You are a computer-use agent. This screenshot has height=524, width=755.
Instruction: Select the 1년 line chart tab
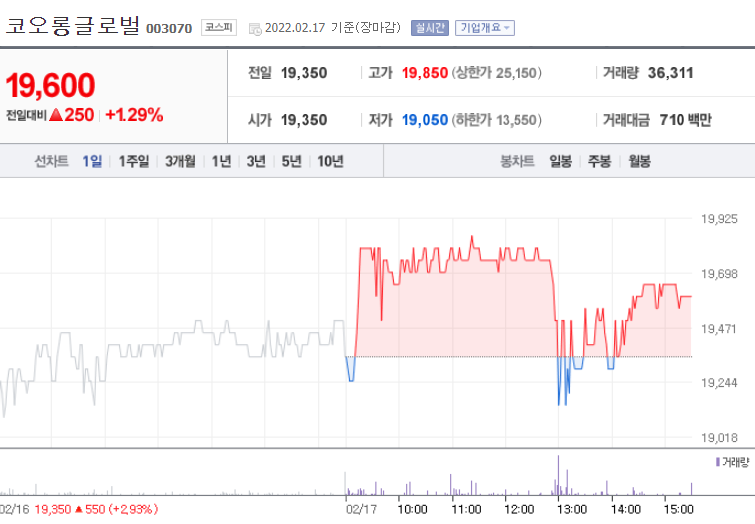221,161
